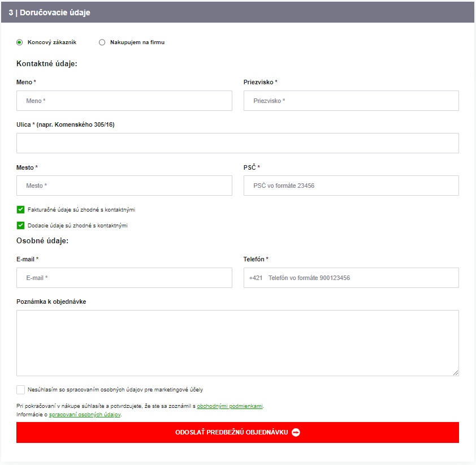Toggle Dodacie údaje sú zhodné checkbox
This screenshot has width=476, height=465.
(21, 226)
